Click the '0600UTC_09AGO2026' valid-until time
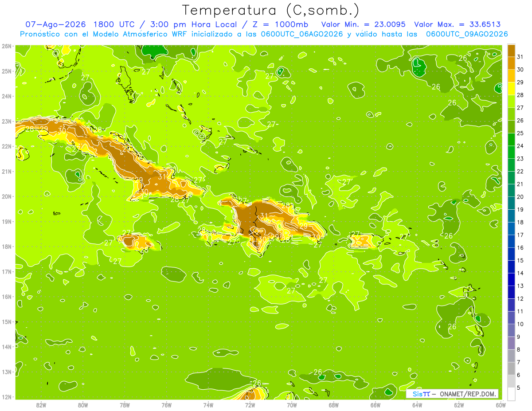 click(x=467, y=34)
